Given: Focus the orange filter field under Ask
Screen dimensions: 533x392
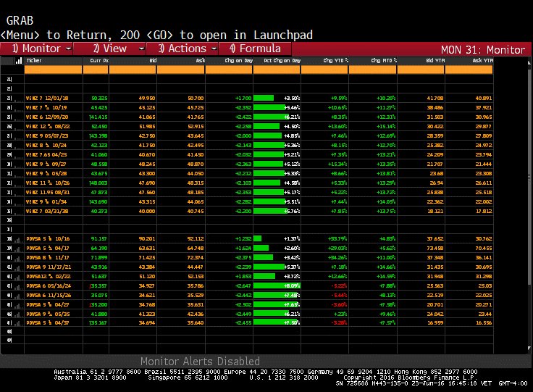Looking at the screenshot, I should (x=181, y=70).
